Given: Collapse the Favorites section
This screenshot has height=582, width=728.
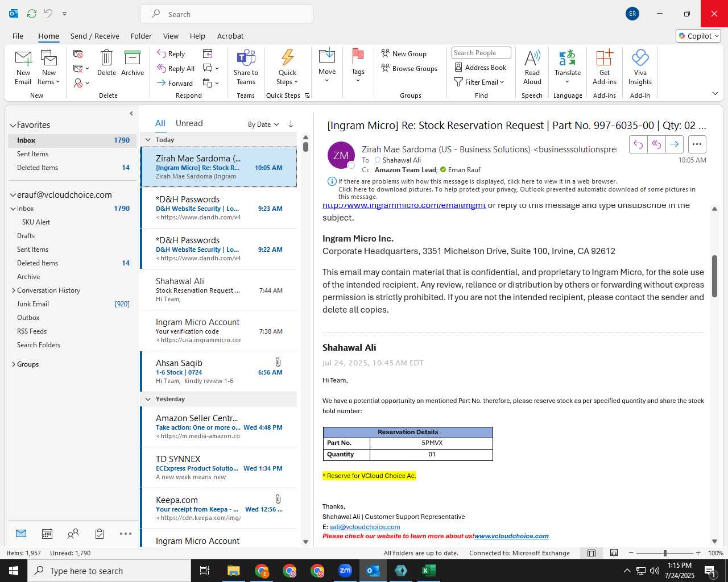Looking at the screenshot, I should pos(13,126).
